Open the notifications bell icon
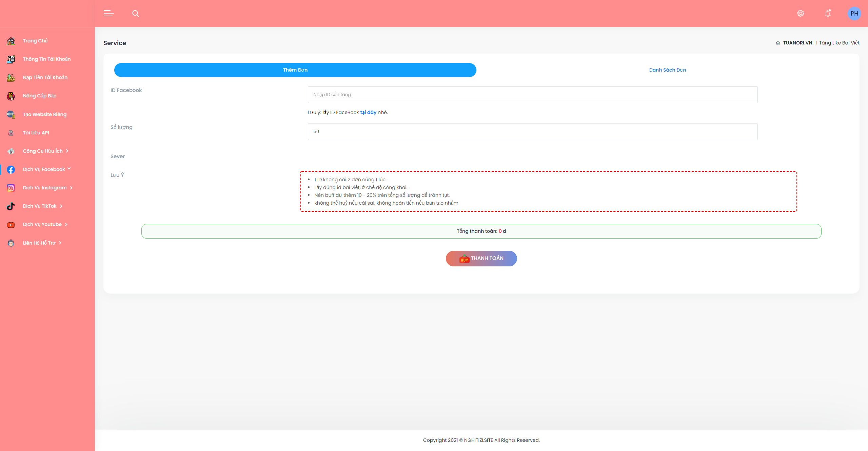 coord(828,14)
